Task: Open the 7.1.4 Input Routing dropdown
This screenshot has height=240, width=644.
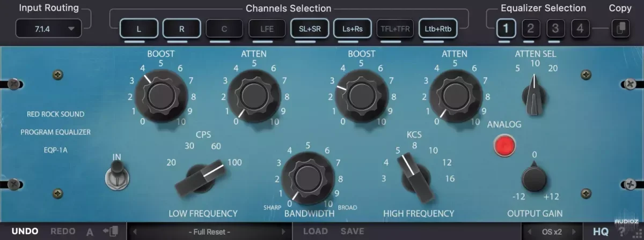Action: [48, 28]
